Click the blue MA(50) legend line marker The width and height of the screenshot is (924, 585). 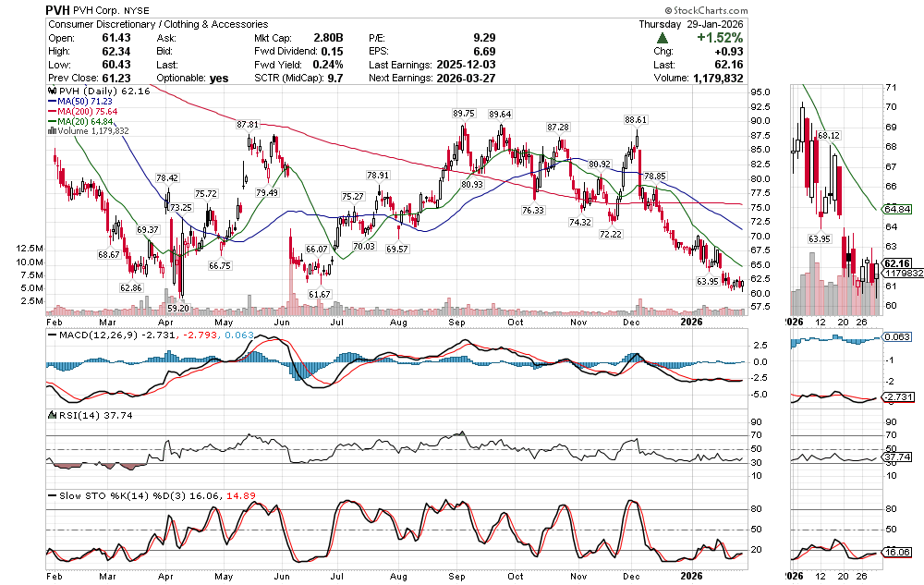(52, 103)
